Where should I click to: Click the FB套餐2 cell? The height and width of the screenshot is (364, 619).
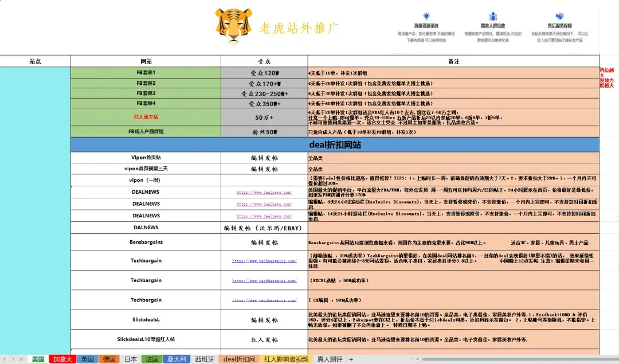pyautogui.click(x=146, y=83)
